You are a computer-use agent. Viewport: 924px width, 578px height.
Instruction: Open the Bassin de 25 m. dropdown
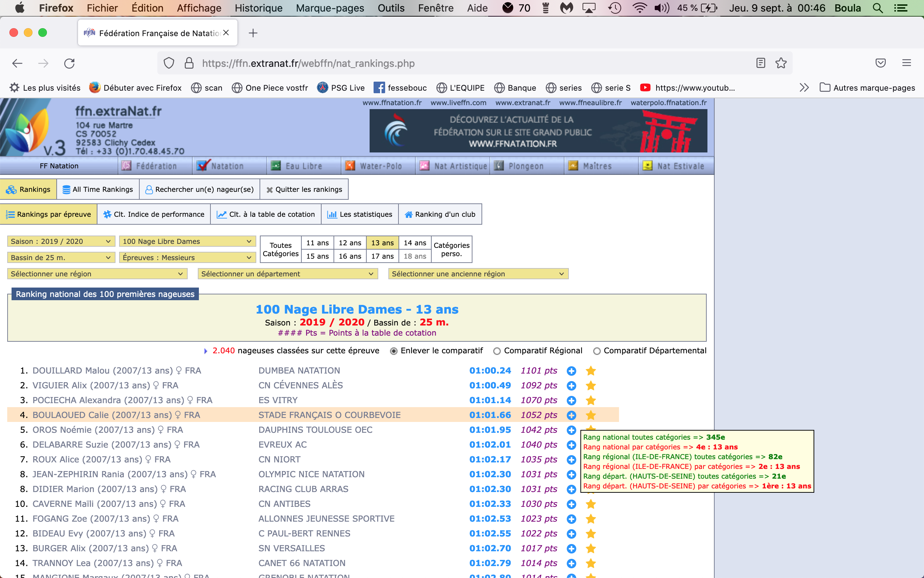pos(61,258)
